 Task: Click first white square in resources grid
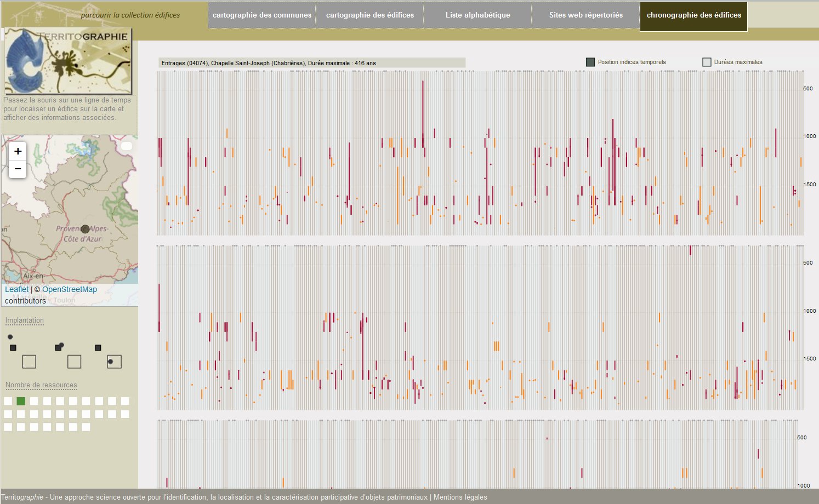pos(8,401)
